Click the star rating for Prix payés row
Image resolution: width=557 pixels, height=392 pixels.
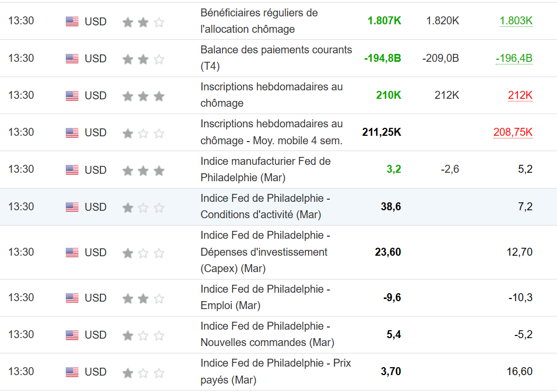pyautogui.click(x=143, y=373)
